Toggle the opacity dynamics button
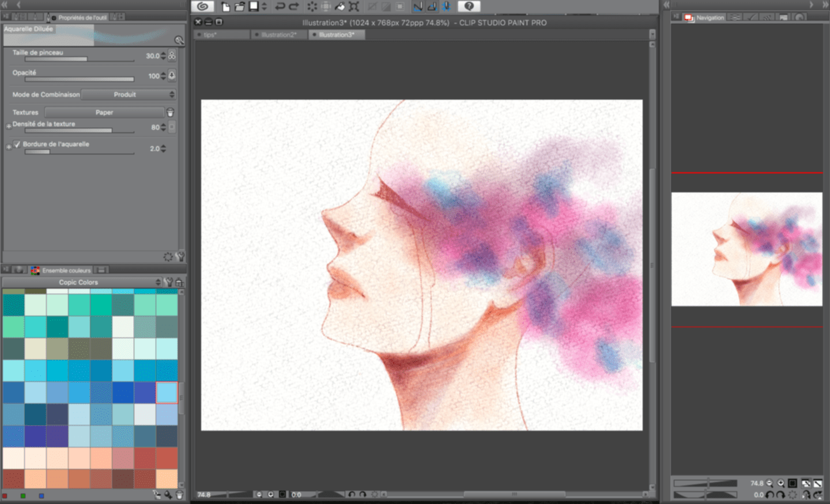Viewport: 830px width, 504px height. tap(172, 76)
